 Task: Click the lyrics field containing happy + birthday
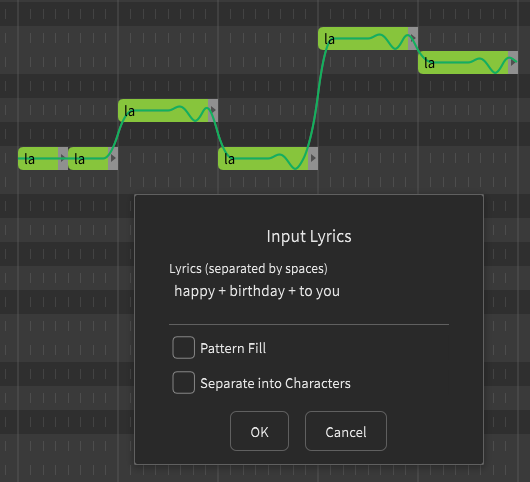click(309, 291)
